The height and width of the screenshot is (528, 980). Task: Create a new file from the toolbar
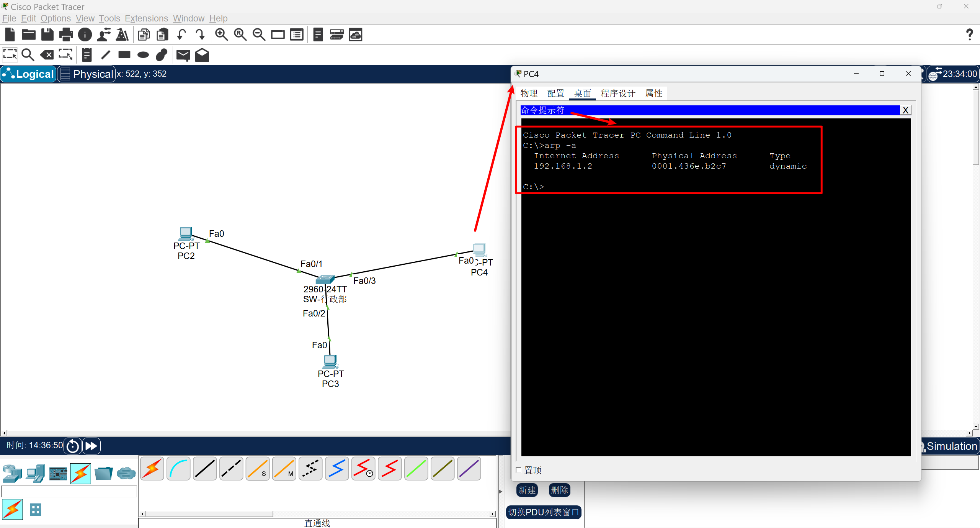coord(10,34)
